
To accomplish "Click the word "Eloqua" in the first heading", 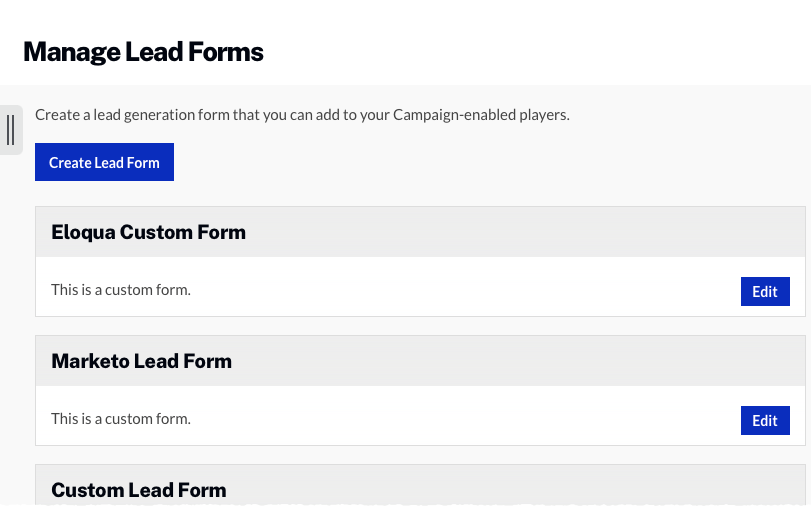I will (83, 232).
